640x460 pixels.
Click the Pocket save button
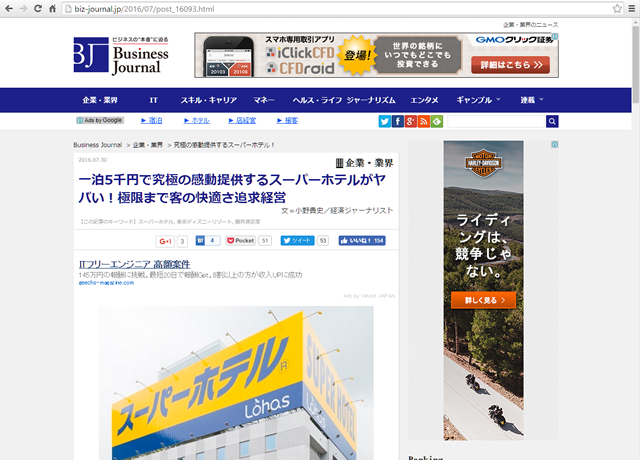pos(249,241)
